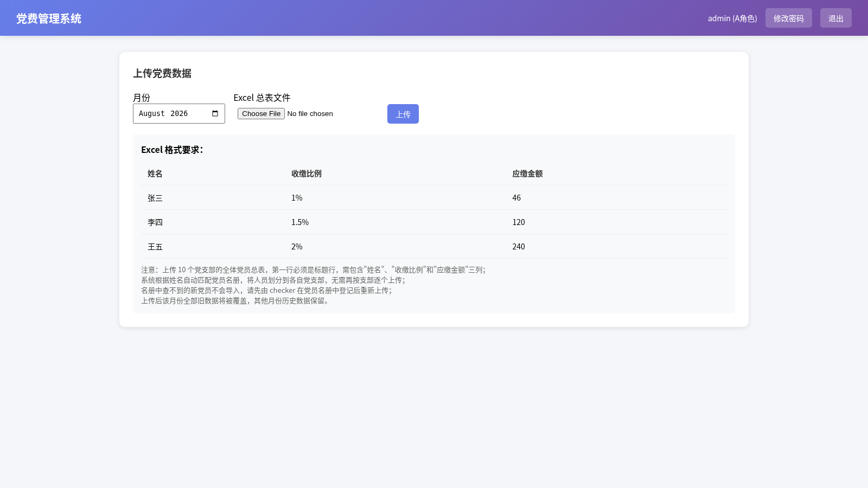Click the admin (A角色) user label
This screenshot has width=868, height=488.
point(732,18)
